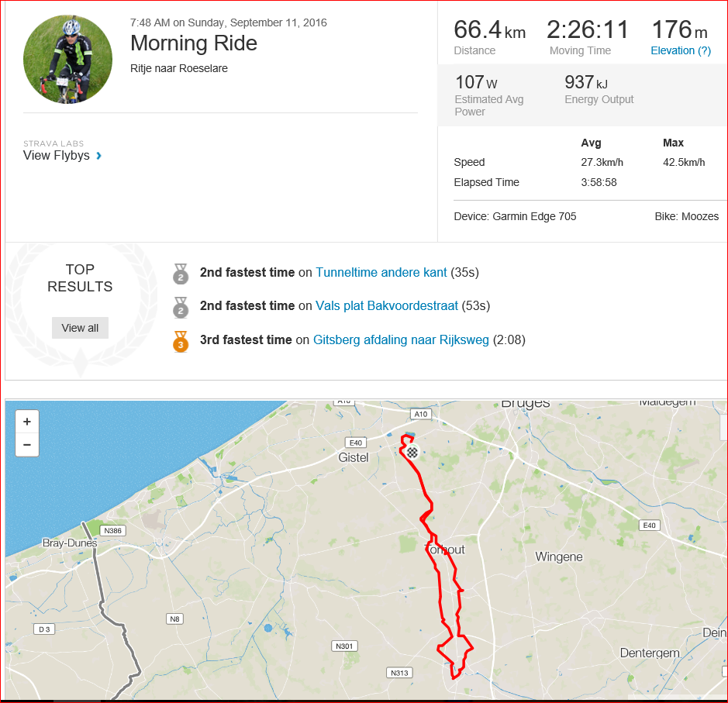Zoom in on the map with plus button

click(x=27, y=422)
